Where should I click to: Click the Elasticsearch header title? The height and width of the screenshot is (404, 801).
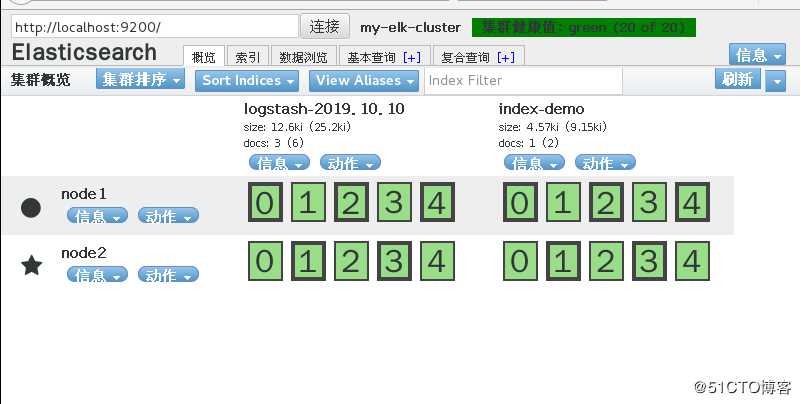[84, 53]
